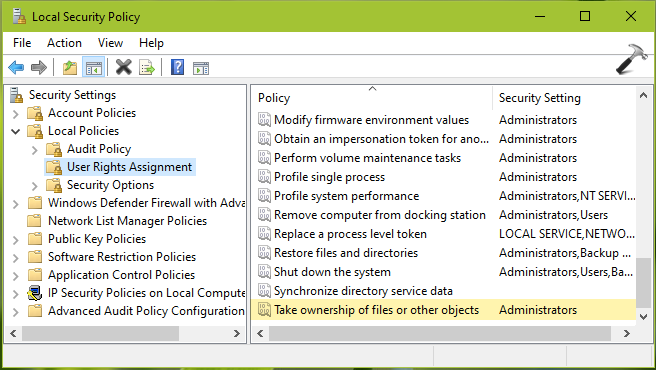
Task: Click the Shut down the system policy icon
Action: click(x=264, y=272)
